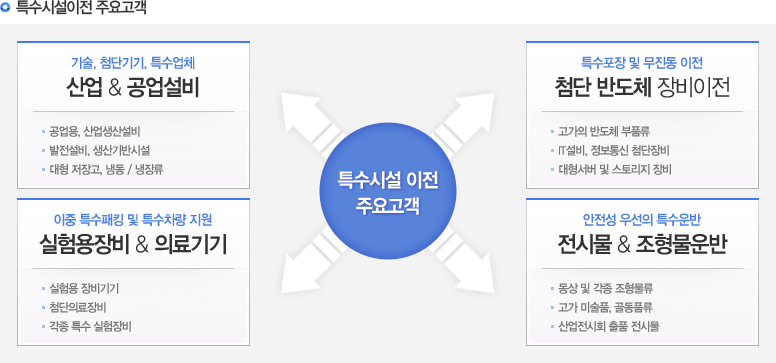Click the 특수포장 및 무진동 이전 subtitle

pos(642,63)
